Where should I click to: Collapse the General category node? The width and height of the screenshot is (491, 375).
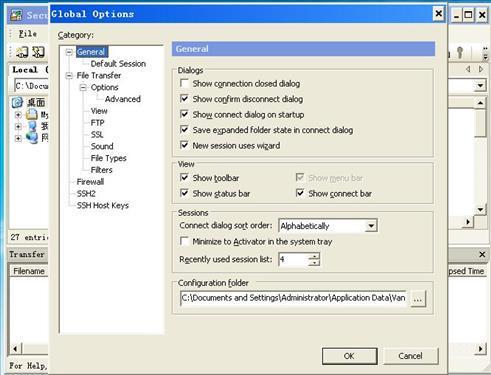(69, 52)
